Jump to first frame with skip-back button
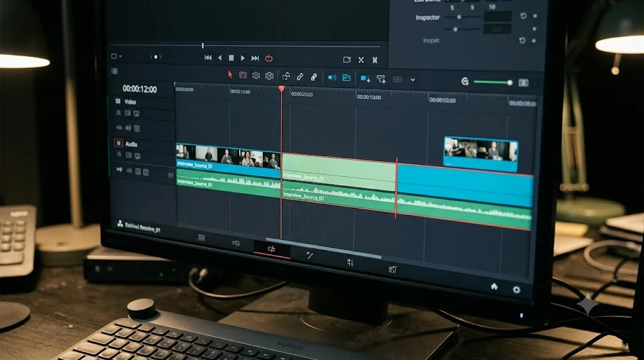This screenshot has width=644, height=360. [x=208, y=58]
